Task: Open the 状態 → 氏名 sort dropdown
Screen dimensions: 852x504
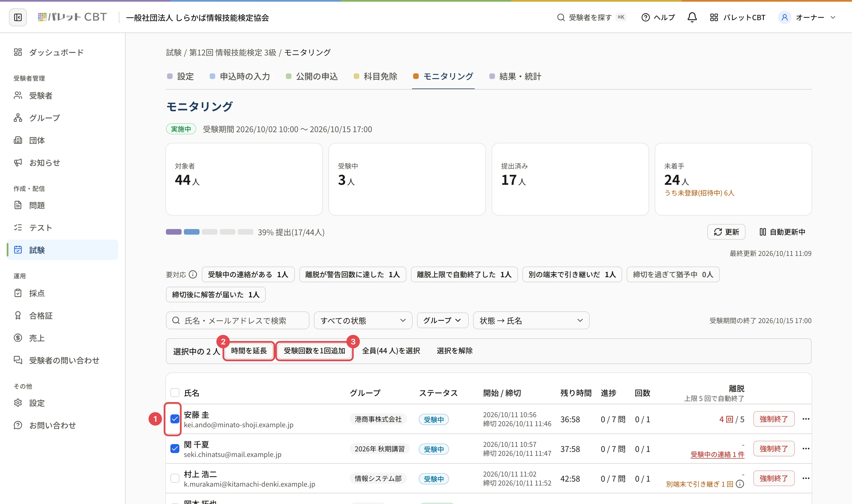Action: 531,320
